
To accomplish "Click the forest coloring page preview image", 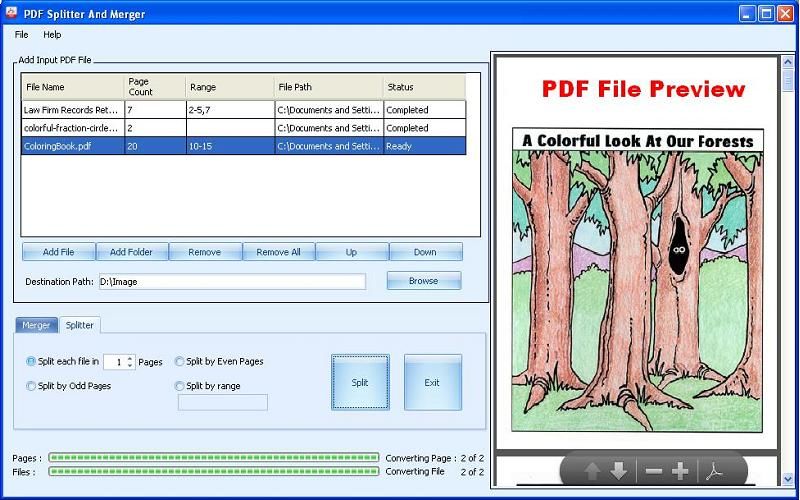I will (x=638, y=280).
